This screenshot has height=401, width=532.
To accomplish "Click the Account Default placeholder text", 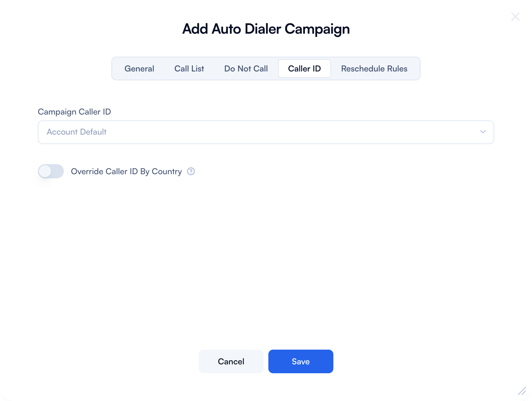I will (x=77, y=132).
